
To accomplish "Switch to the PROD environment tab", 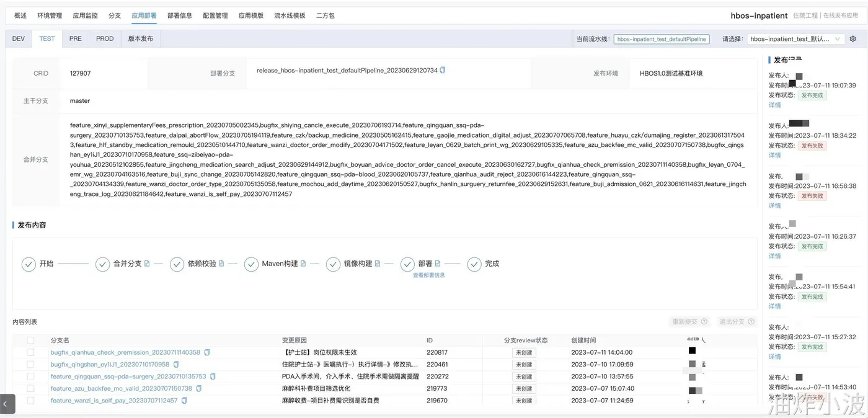I will click(105, 38).
